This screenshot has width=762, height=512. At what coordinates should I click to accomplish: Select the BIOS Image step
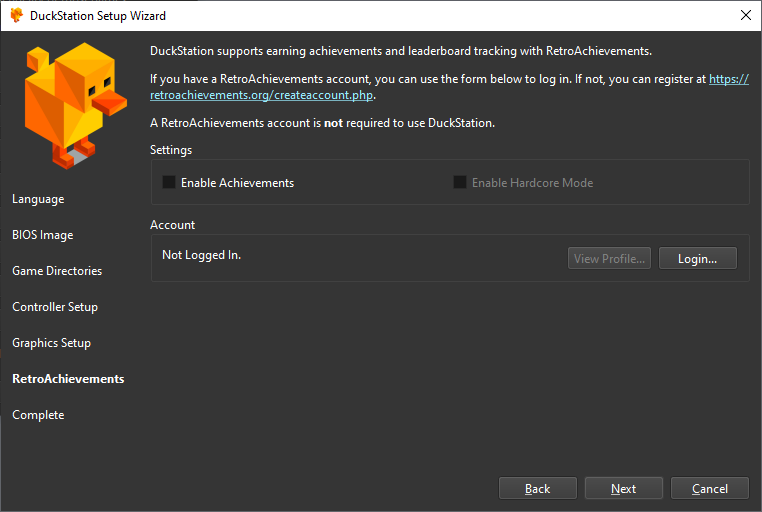click(x=43, y=235)
